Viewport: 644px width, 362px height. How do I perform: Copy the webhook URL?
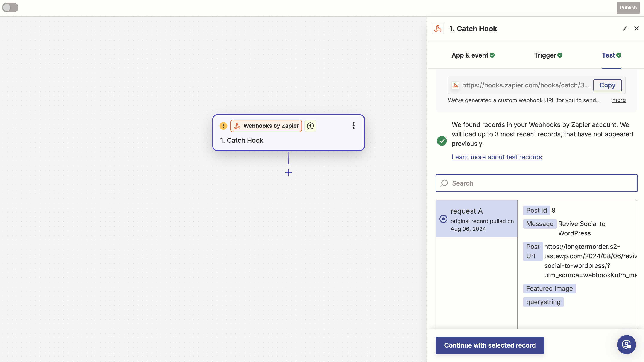(607, 85)
